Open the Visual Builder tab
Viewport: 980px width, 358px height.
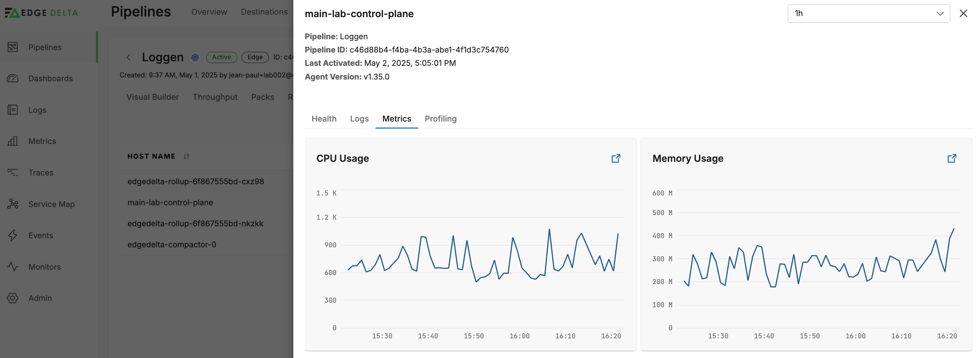point(153,97)
